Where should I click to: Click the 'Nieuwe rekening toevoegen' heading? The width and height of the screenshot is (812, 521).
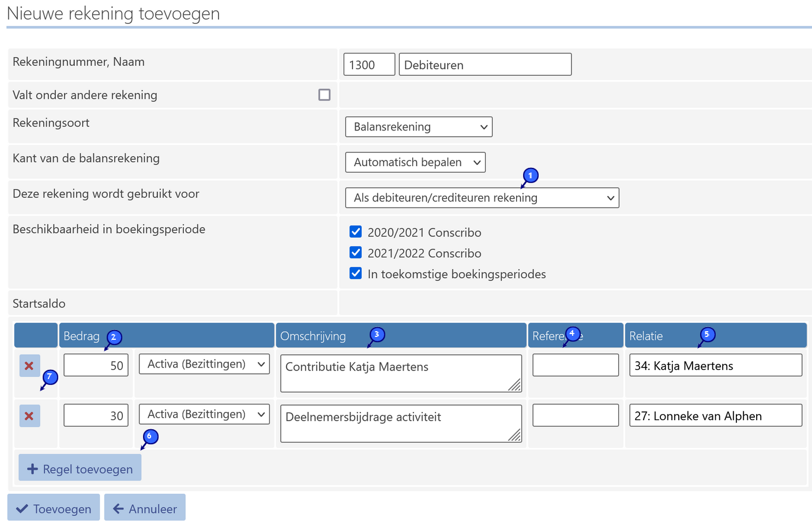[113, 13]
